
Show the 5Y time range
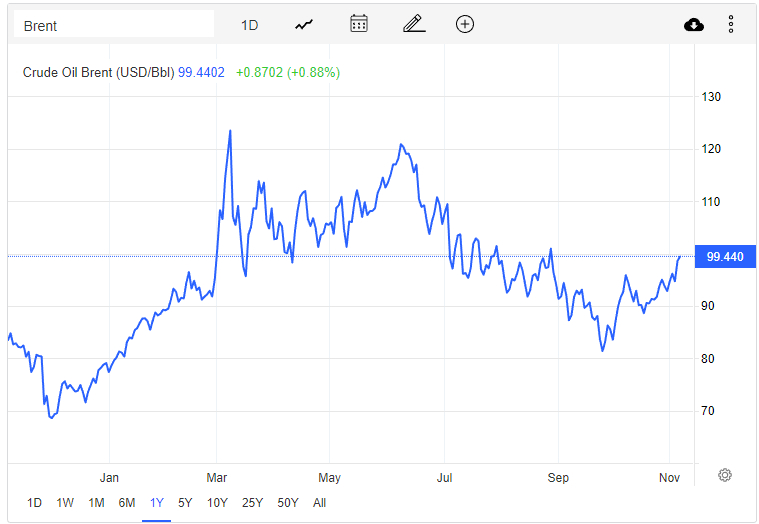click(185, 503)
